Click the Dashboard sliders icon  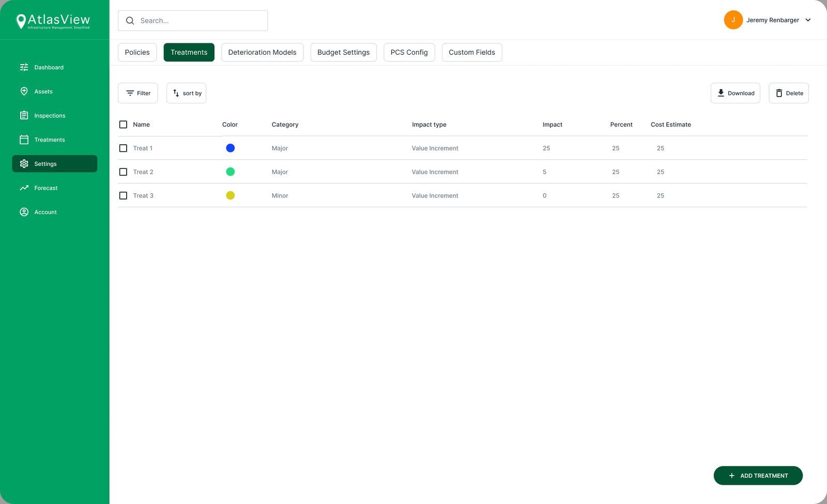tap(24, 67)
